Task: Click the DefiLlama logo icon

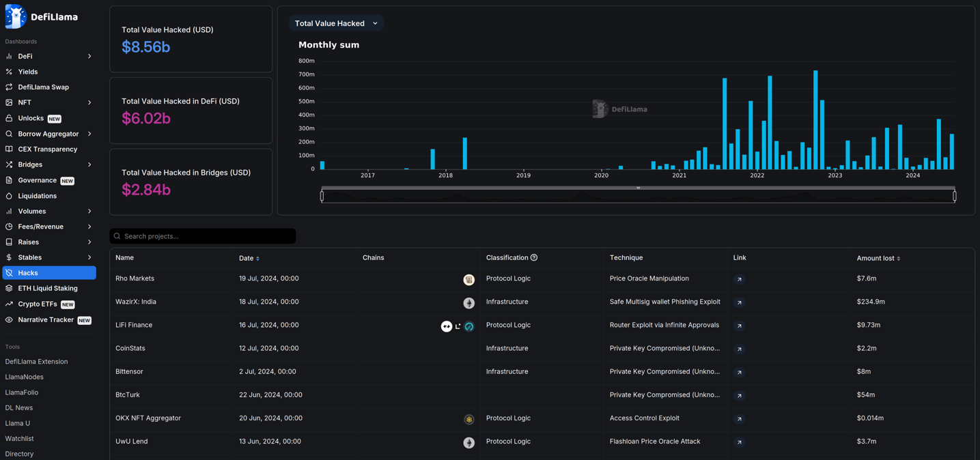Action: coord(16,16)
